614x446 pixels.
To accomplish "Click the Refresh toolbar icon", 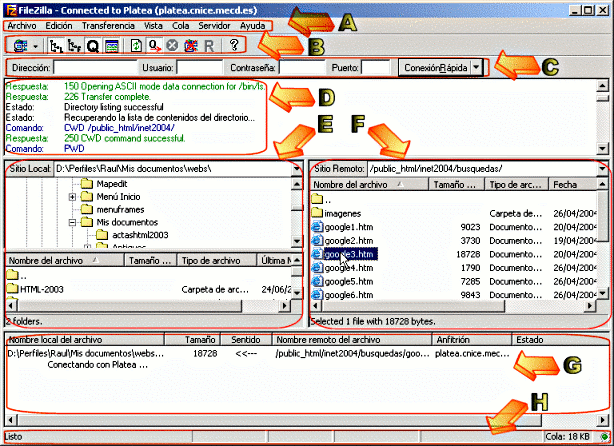I will [x=136, y=45].
